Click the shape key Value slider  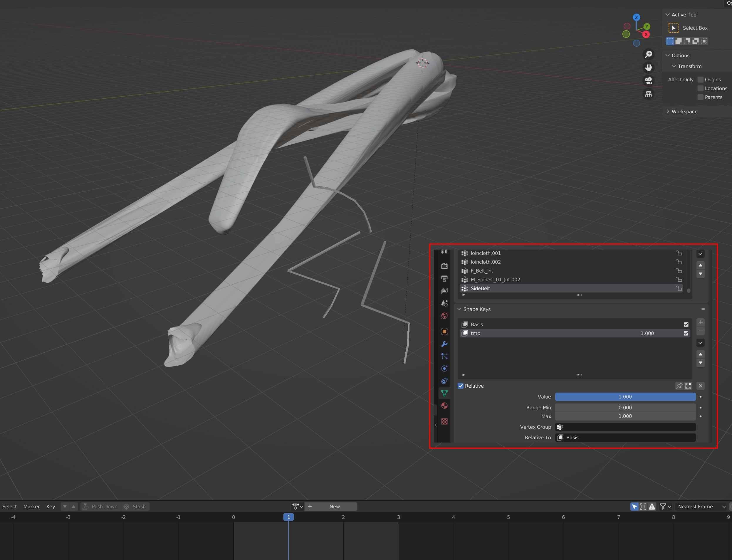pos(625,397)
